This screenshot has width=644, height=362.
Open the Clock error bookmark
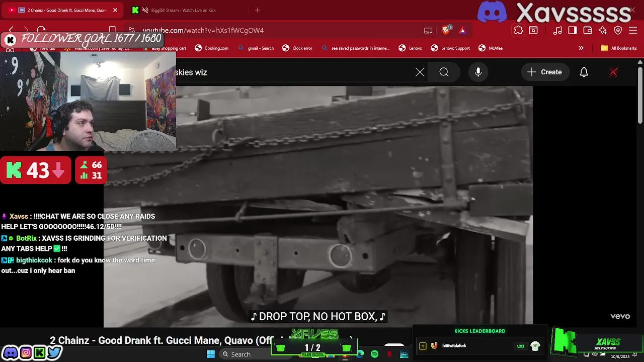[297, 48]
